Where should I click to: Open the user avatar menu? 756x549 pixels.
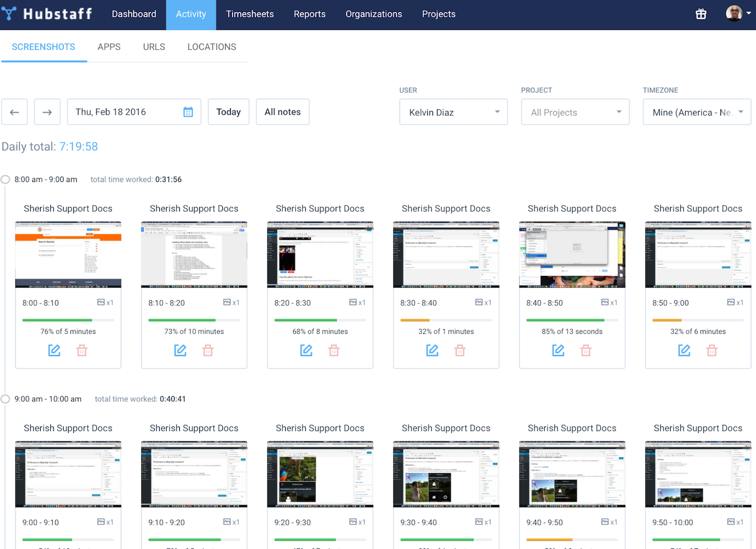(x=738, y=13)
